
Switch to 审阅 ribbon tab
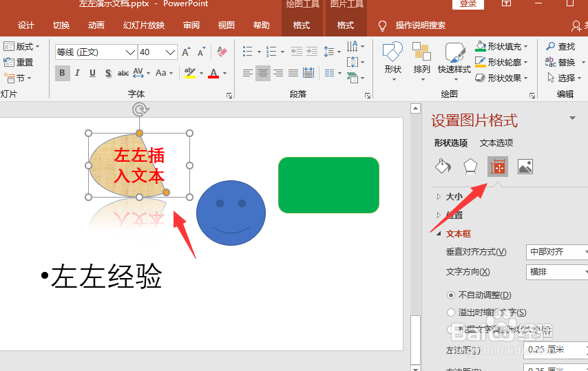click(x=191, y=25)
